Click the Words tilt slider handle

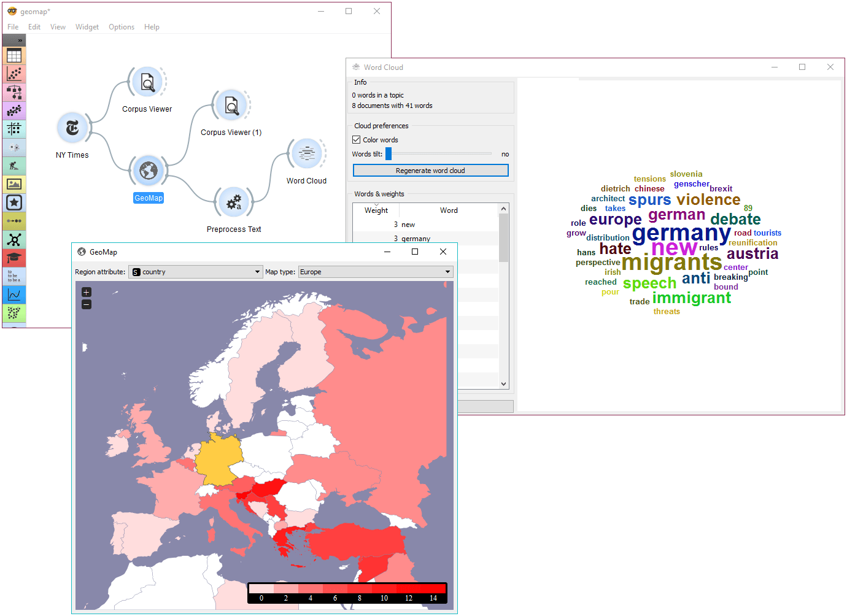coord(389,153)
